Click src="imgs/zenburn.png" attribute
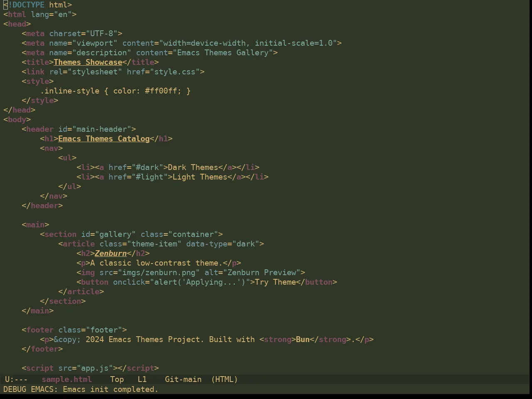Viewport: 532px width, 399px height. coord(150,273)
